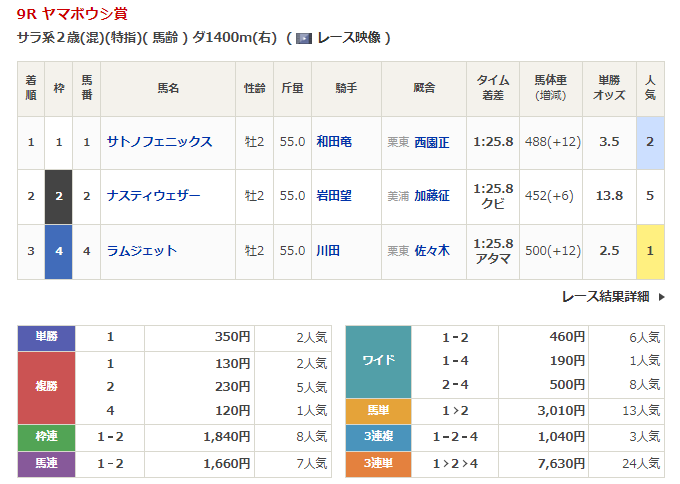The height and width of the screenshot is (484, 680).
Task: Select the teal ワイド payout label
Action: coord(378,361)
